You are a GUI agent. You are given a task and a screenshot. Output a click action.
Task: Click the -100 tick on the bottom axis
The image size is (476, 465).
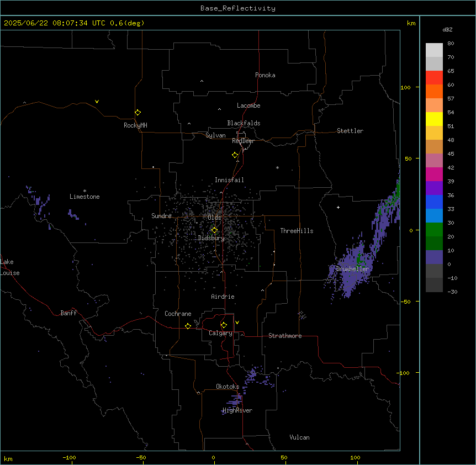(x=69, y=457)
